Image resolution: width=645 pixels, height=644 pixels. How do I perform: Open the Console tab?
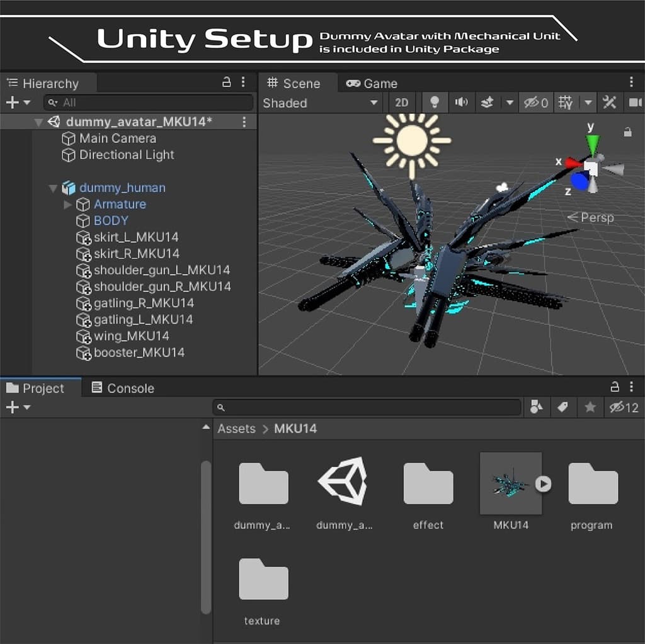[123, 388]
